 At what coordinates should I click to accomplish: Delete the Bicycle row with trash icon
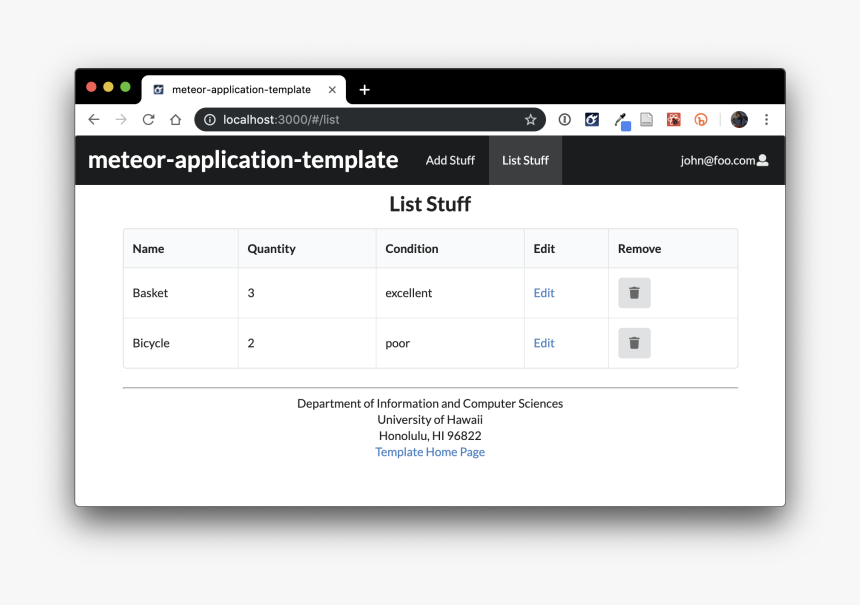pyautogui.click(x=634, y=343)
